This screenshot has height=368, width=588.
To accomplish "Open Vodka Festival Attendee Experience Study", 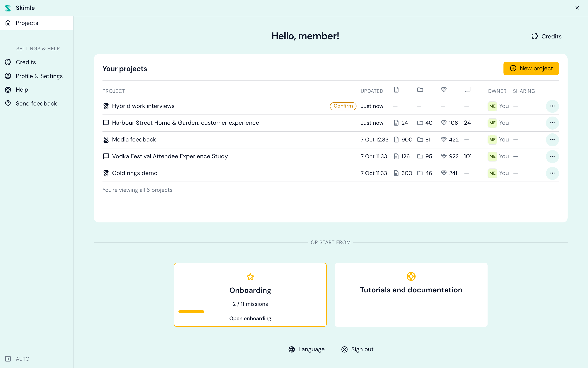I will tap(170, 156).
